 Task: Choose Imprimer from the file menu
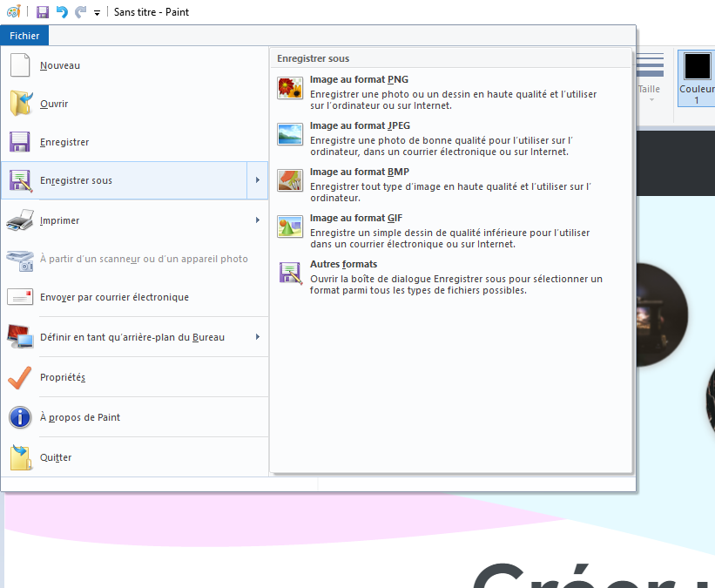click(x=59, y=220)
